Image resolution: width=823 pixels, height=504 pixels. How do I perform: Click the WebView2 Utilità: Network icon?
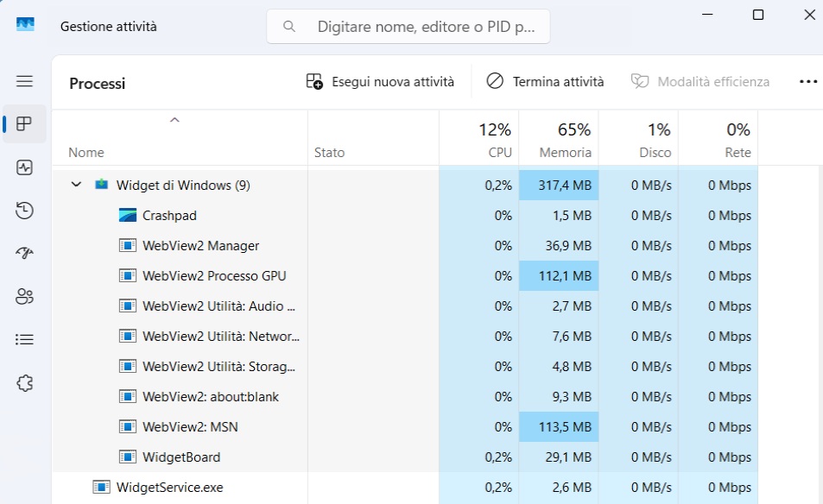(128, 337)
